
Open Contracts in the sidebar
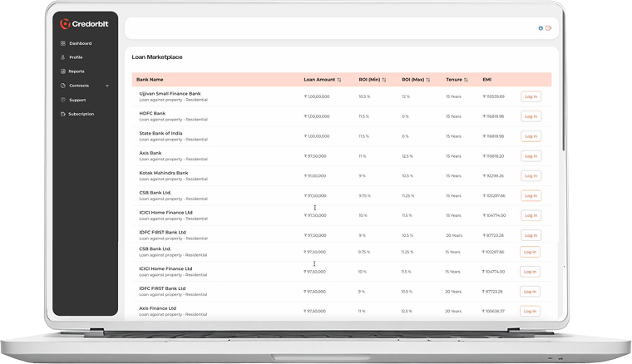coord(75,86)
